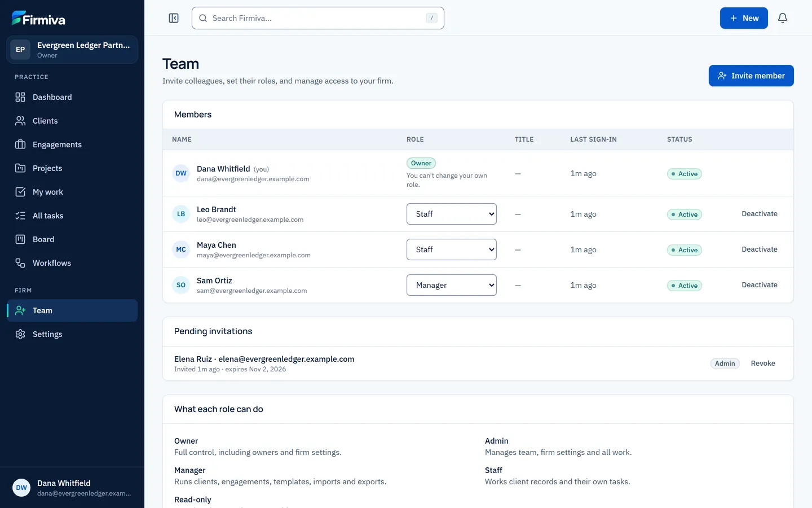812x508 pixels.
Task: Open Settings in the sidebar
Action: 72,334
